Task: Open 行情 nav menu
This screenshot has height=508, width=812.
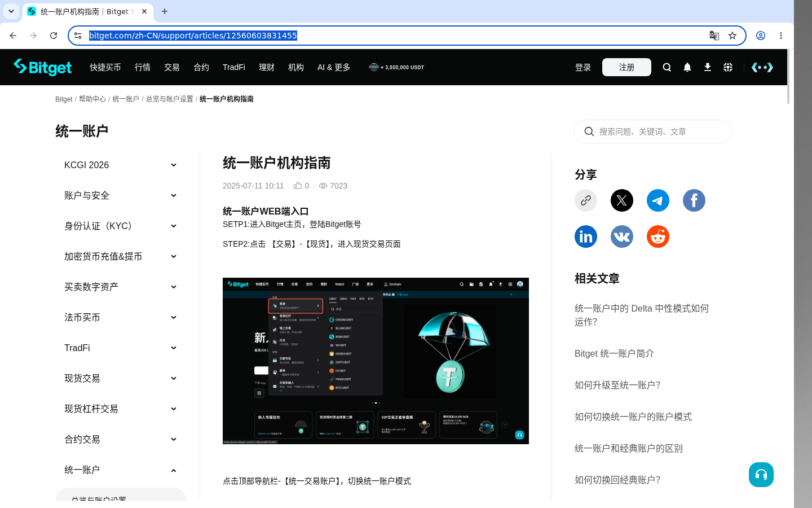Action: [143, 67]
